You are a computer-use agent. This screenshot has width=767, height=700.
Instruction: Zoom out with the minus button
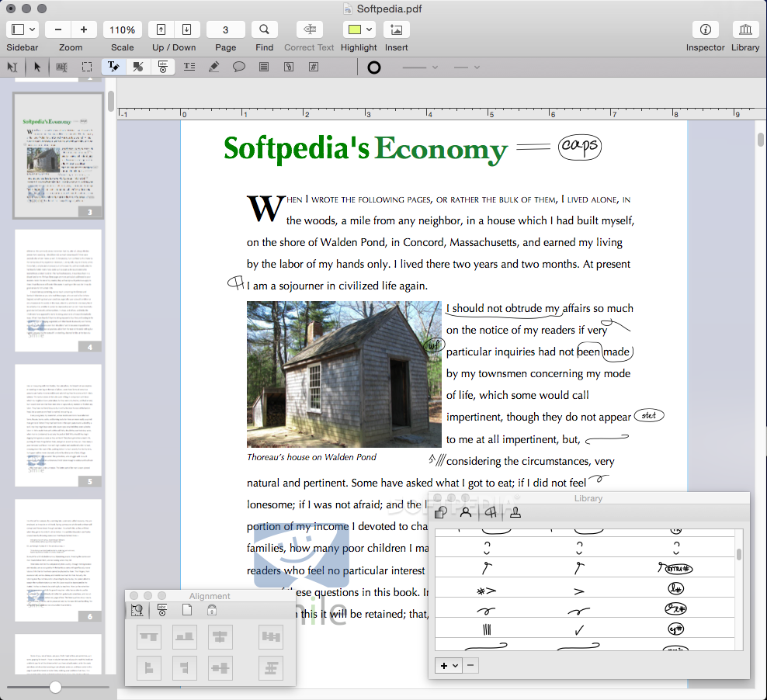[58, 29]
